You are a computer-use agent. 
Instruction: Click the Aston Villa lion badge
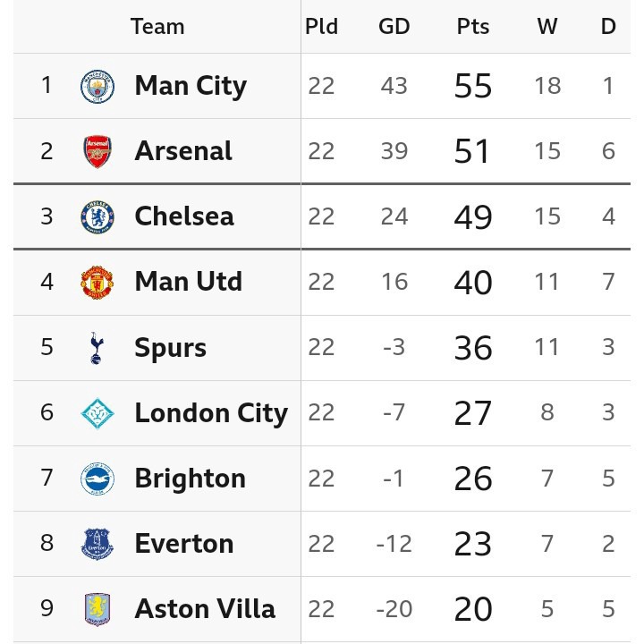[97, 609]
